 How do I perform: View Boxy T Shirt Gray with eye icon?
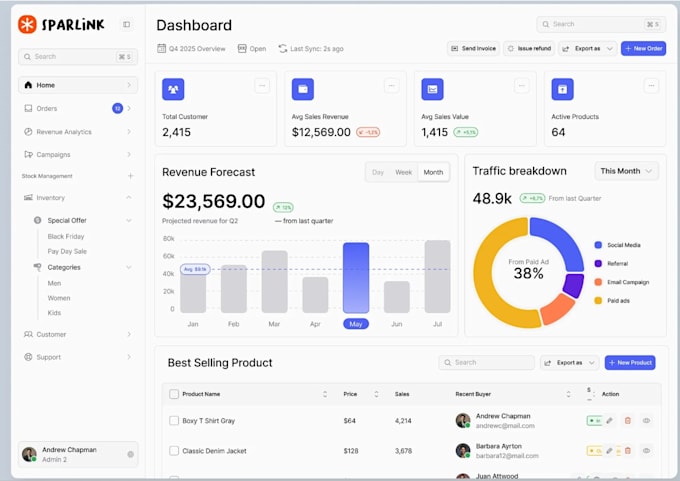646,420
